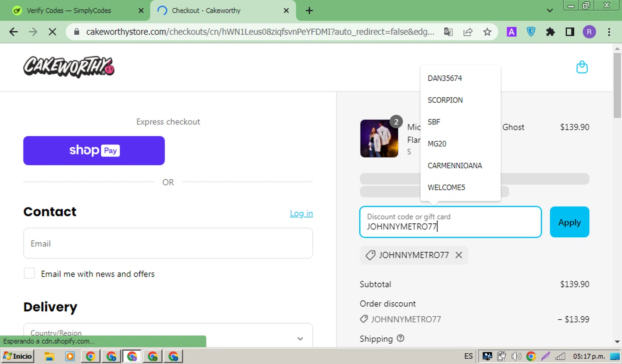622x364 pixels.
Task: Click the Apply discount button
Action: [569, 222]
